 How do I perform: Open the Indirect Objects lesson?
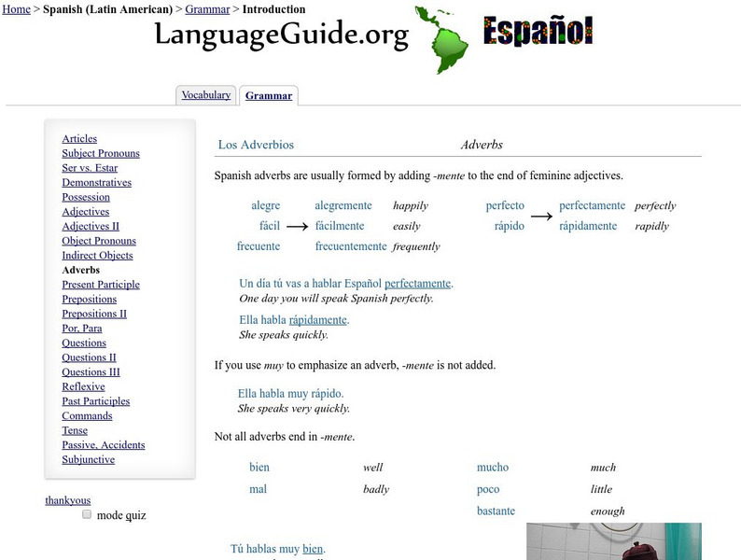click(97, 256)
